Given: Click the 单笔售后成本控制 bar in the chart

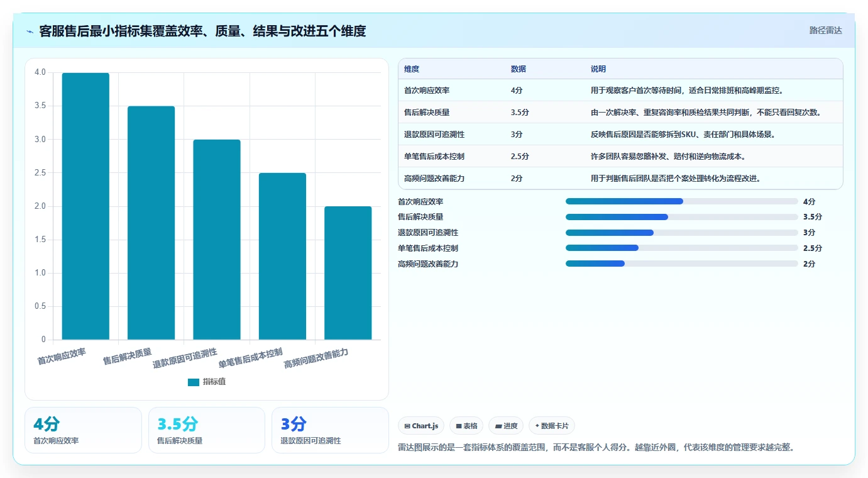Looking at the screenshot, I should click(282, 256).
